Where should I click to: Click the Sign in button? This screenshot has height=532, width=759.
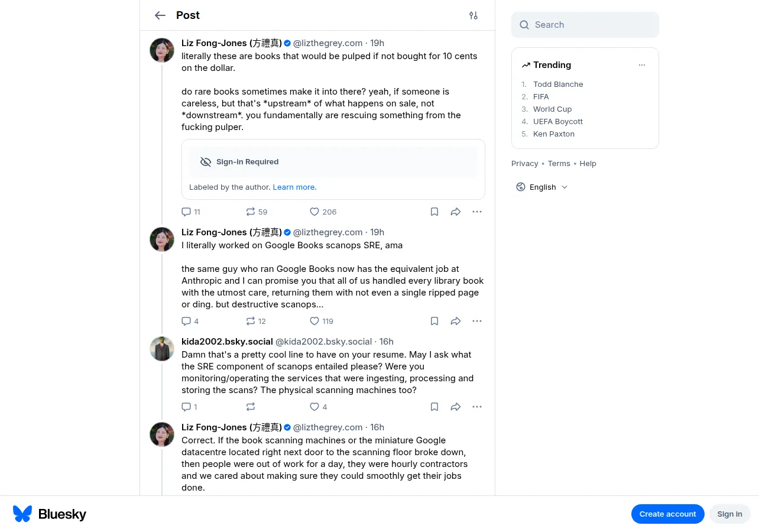click(730, 514)
